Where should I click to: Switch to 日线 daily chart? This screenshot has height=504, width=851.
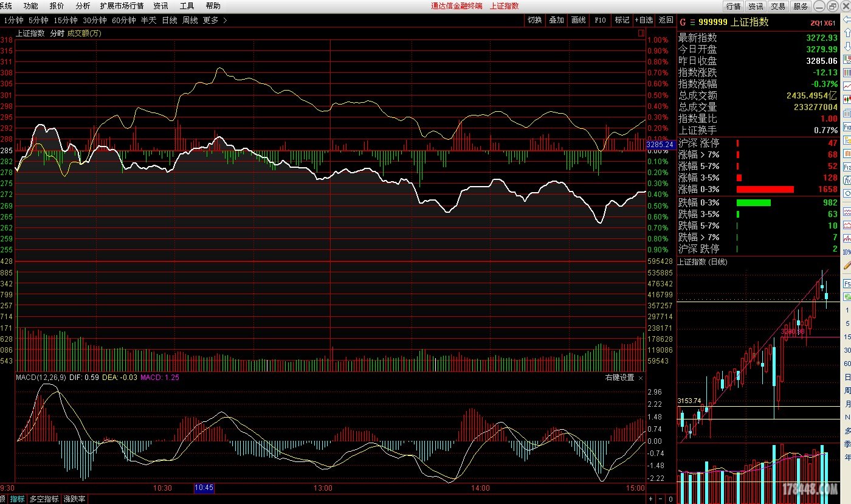169,20
